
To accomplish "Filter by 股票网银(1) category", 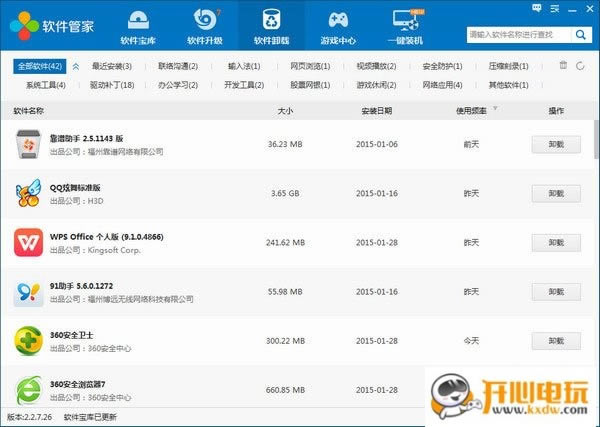I will coord(310,85).
